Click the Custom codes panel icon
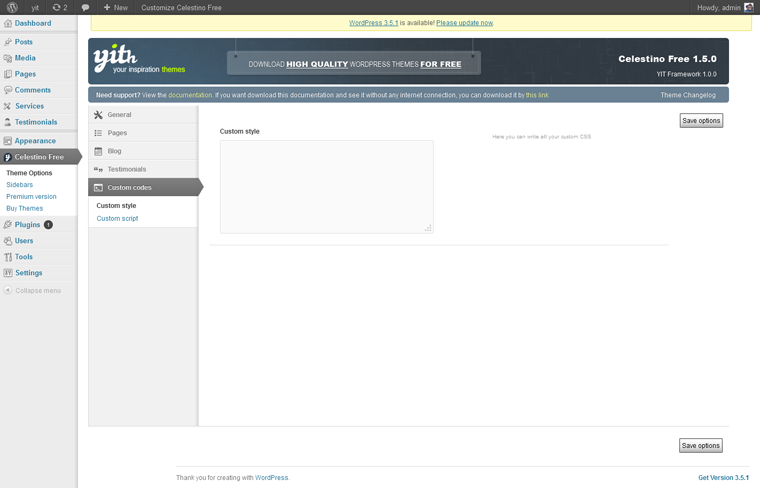The height and width of the screenshot is (488, 760). 98,188
